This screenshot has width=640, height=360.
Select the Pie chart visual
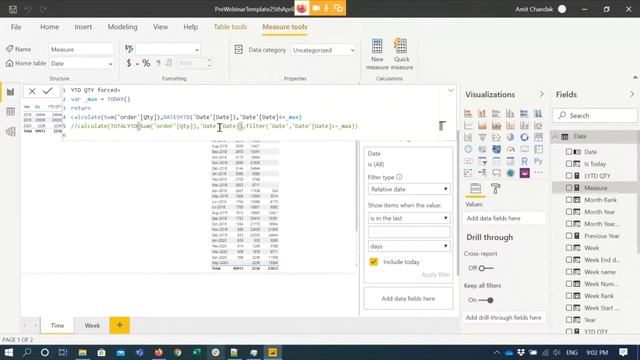pos(510,137)
